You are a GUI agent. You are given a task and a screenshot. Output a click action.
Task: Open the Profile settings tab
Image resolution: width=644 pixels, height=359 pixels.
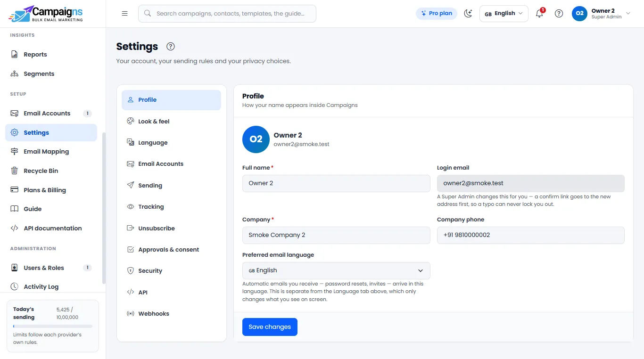coord(171,100)
